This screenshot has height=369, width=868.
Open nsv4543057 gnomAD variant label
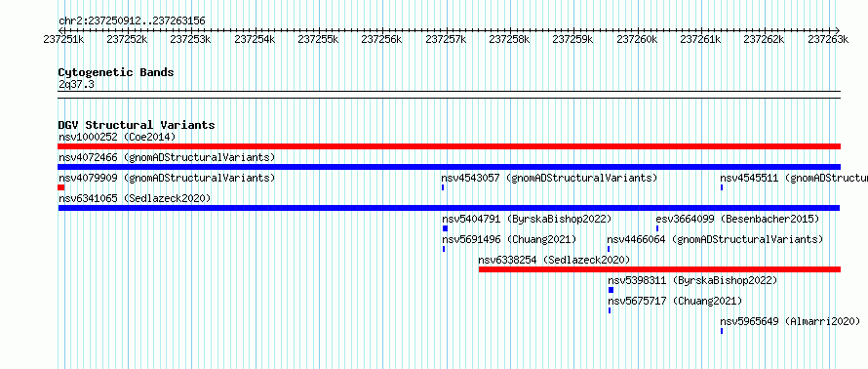click(549, 178)
